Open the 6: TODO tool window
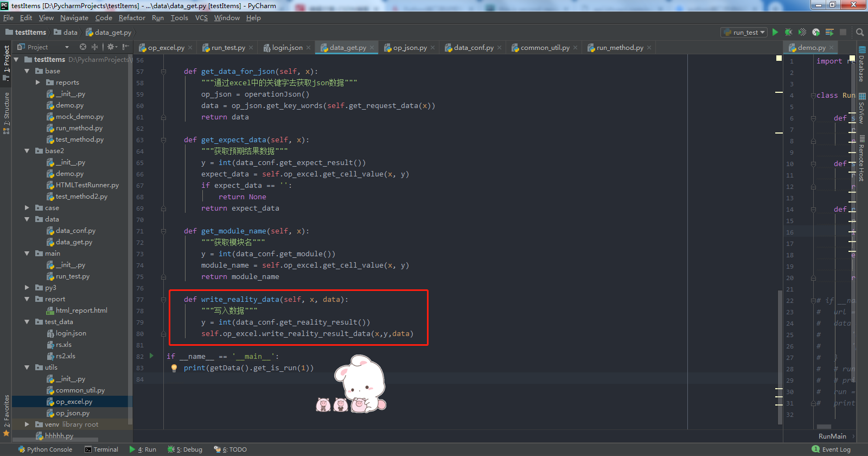Screen dimensions: 868x456 [x=231, y=449]
